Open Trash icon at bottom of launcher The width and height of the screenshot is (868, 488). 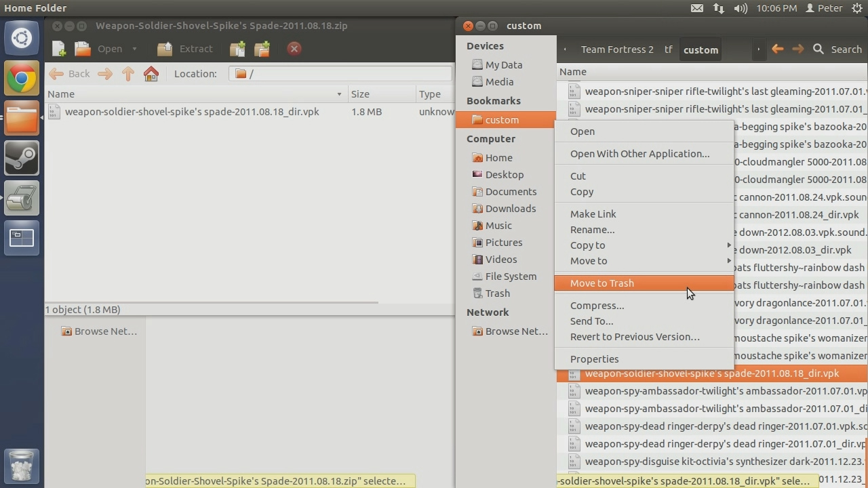tap(22, 466)
